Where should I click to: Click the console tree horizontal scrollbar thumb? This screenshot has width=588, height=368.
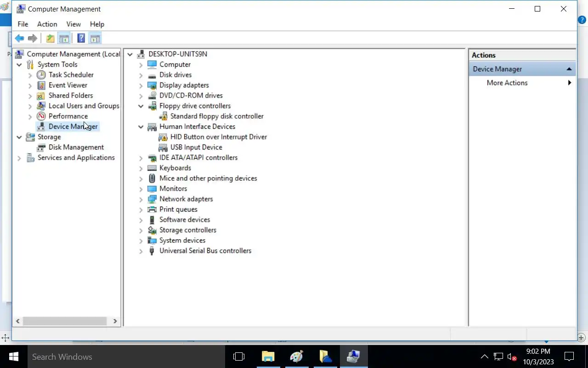[65, 321]
